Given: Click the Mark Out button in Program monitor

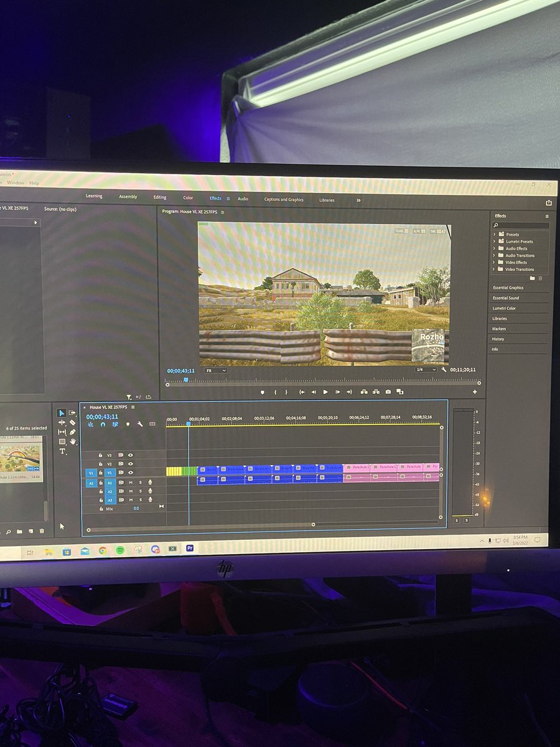Looking at the screenshot, I should [x=286, y=392].
